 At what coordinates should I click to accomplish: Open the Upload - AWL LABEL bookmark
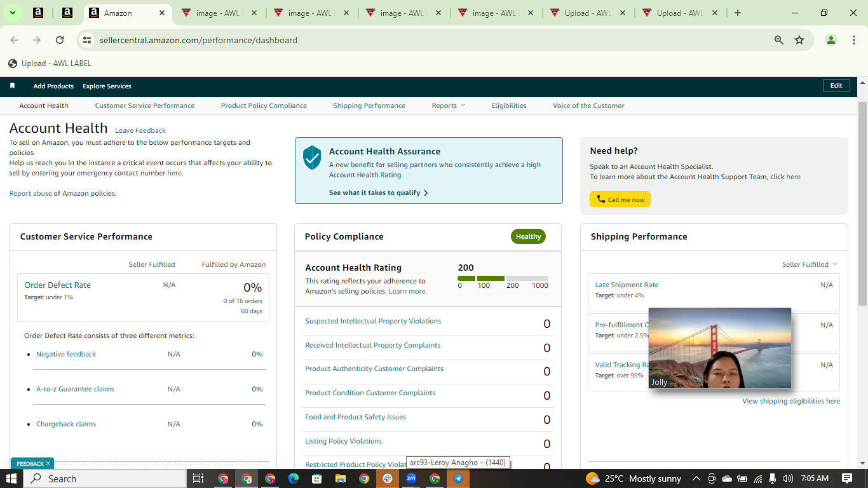tap(50, 64)
